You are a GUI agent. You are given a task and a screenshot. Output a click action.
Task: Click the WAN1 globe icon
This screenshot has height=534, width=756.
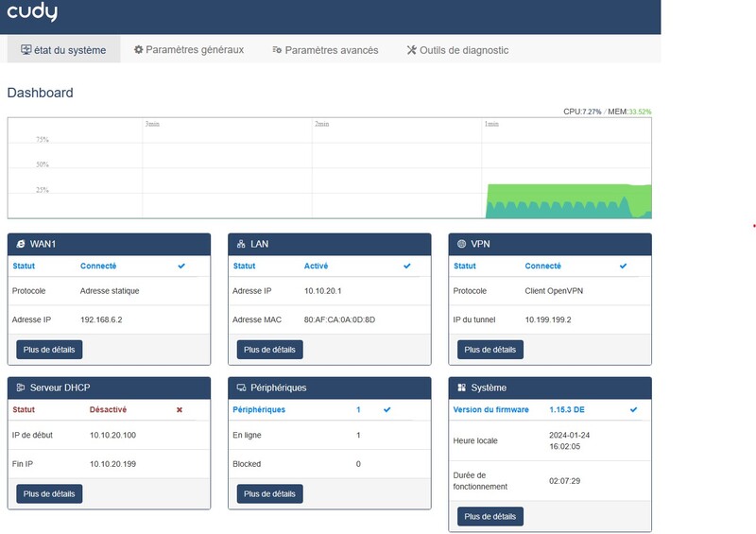pos(20,244)
